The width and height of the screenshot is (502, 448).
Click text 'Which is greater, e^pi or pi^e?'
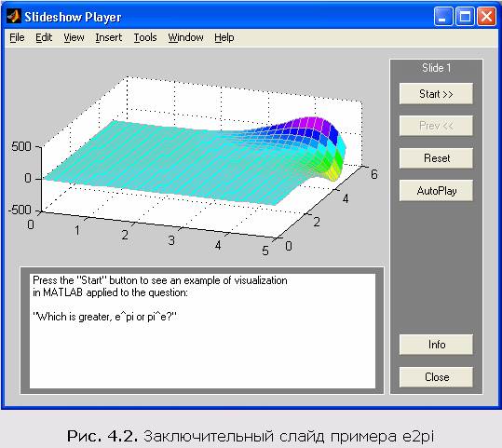pos(104,317)
